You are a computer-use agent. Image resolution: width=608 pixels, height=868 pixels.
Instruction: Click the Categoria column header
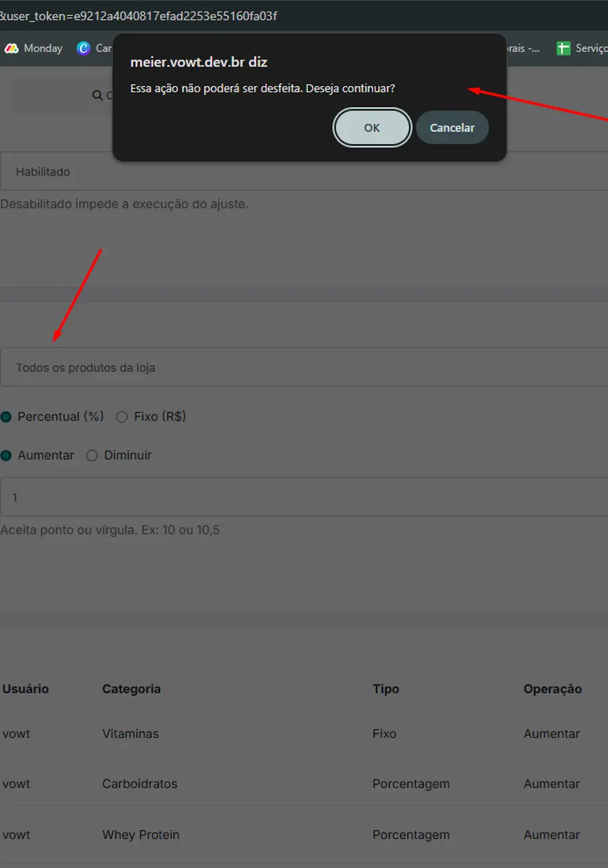click(131, 689)
